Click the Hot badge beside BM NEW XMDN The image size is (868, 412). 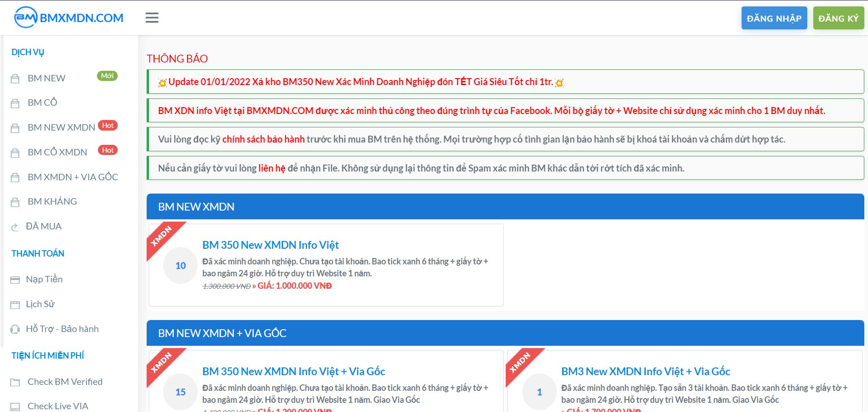[x=108, y=126]
